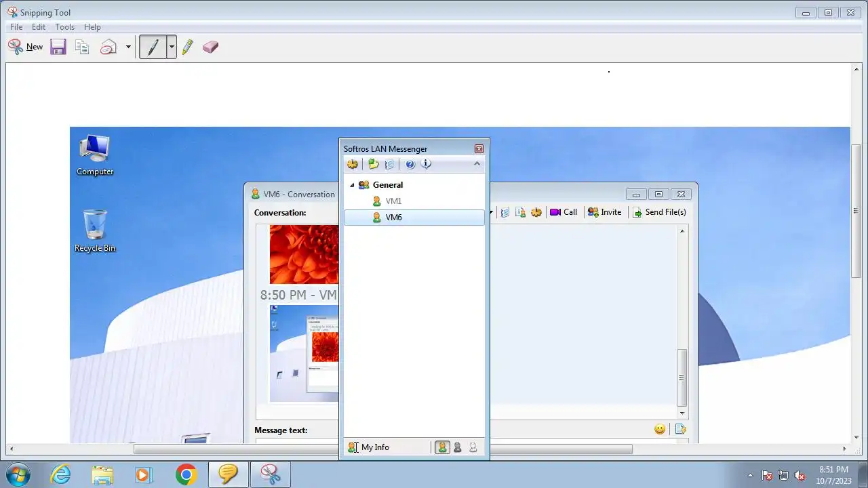Open the Pen options dropdown arrow

click(x=172, y=47)
